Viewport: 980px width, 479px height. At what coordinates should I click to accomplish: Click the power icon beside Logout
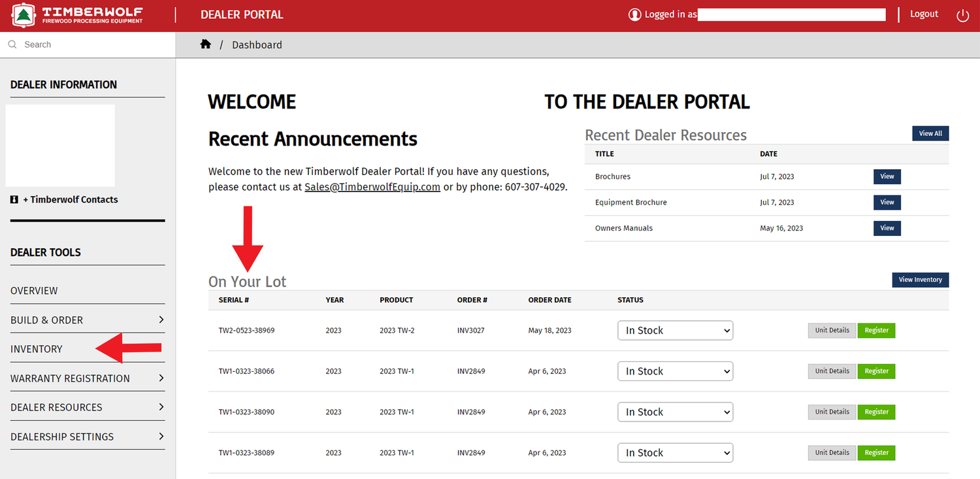point(962,15)
